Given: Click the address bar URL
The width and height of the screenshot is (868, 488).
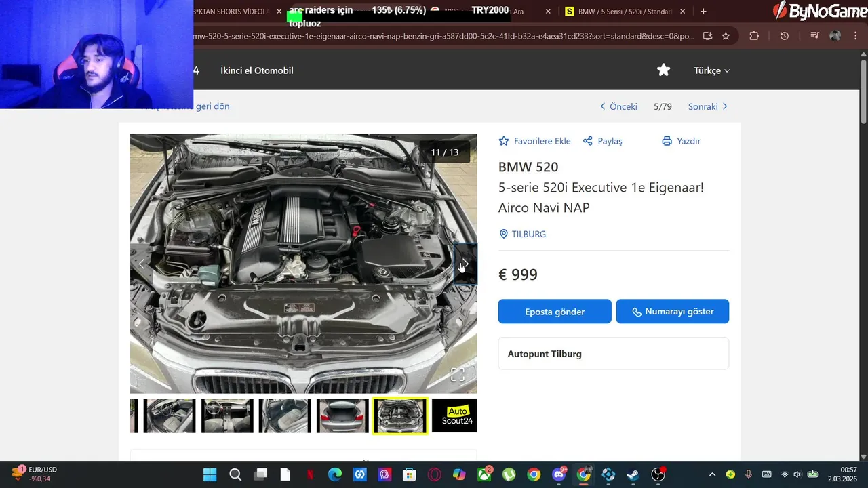Looking at the screenshot, I should [x=444, y=36].
